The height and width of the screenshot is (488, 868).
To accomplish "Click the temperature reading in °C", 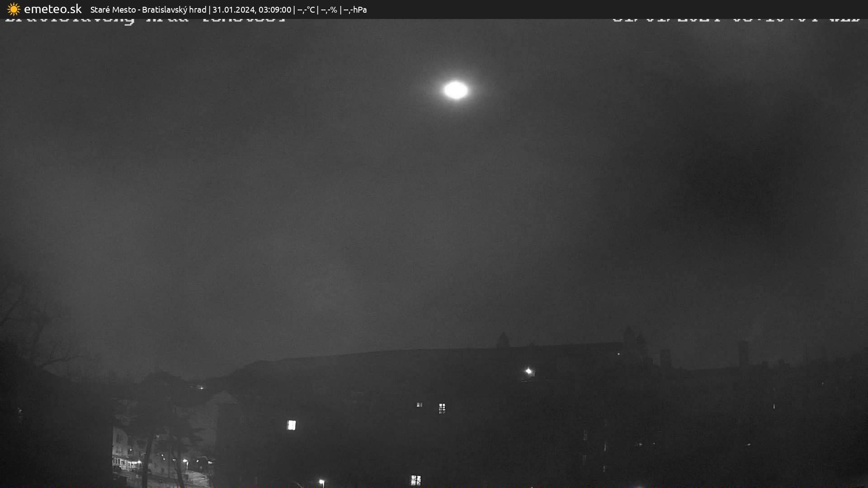I will point(306,9).
